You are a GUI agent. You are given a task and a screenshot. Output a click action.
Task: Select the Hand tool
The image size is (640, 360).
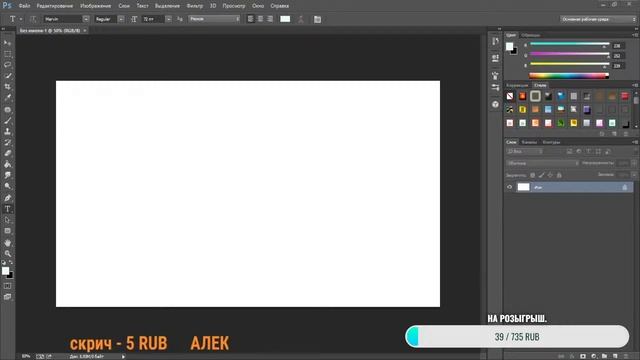tap(7, 243)
